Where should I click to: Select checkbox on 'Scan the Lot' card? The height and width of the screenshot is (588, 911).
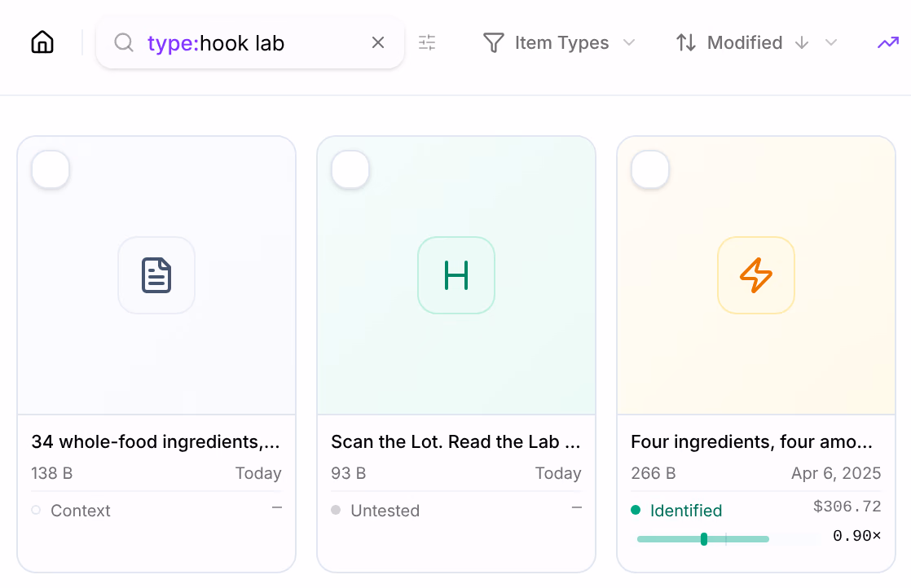[x=350, y=169]
